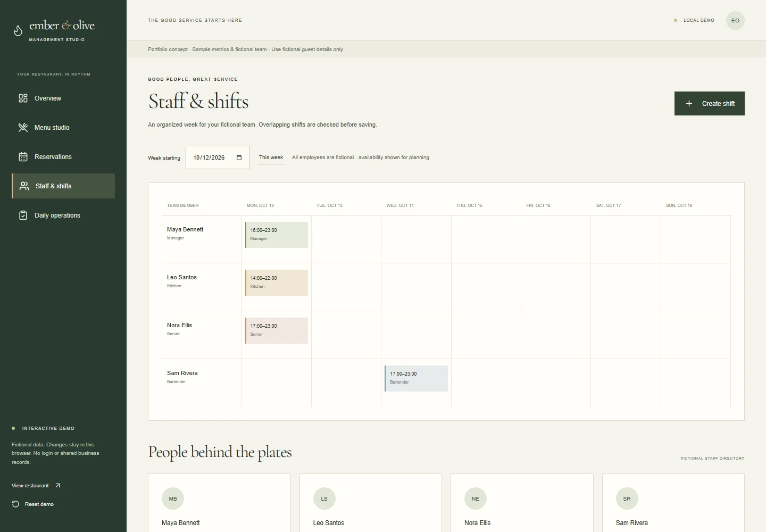
Task: Open the Reservations section
Action: [x=63, y=157]
